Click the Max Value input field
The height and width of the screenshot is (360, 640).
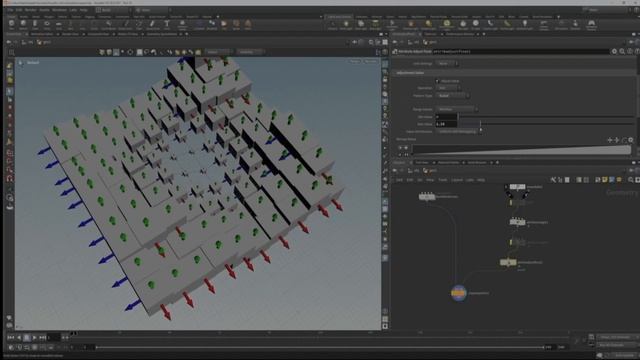[x=446, y=124]
